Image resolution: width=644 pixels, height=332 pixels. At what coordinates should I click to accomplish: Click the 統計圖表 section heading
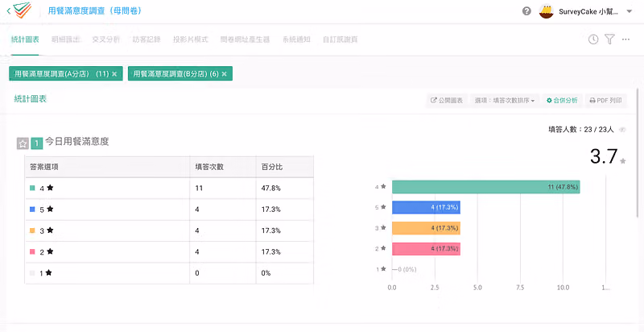31,99
